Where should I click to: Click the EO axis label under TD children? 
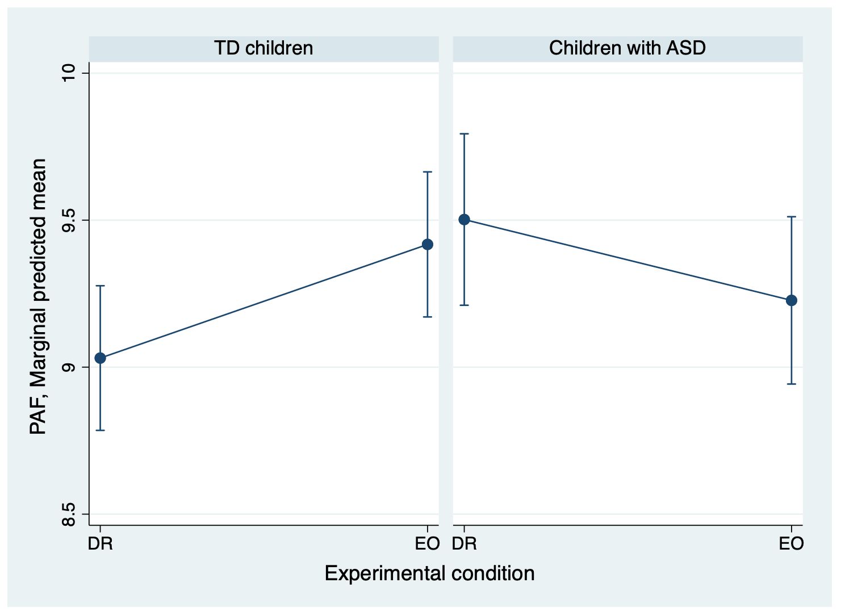[428, 544]
